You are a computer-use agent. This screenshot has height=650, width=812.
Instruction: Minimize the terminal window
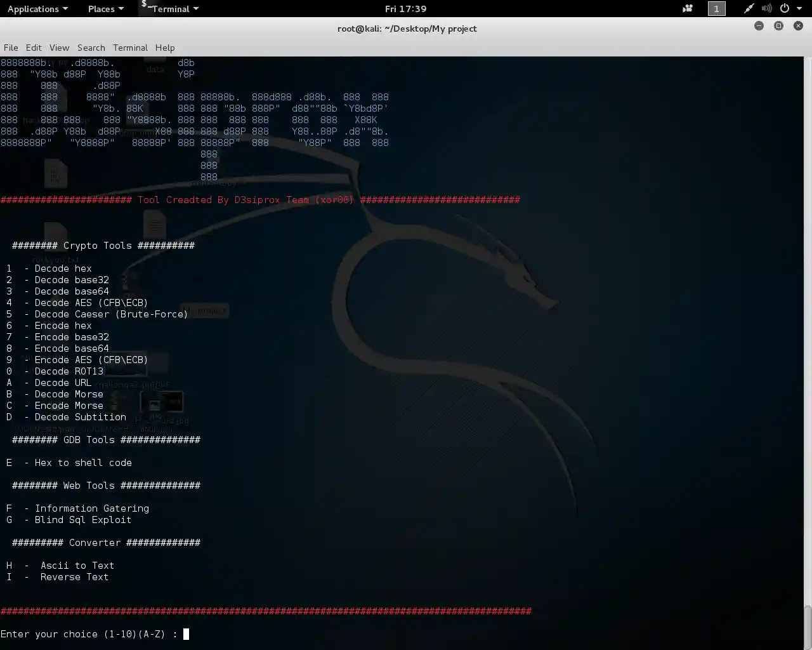(759, 26)
